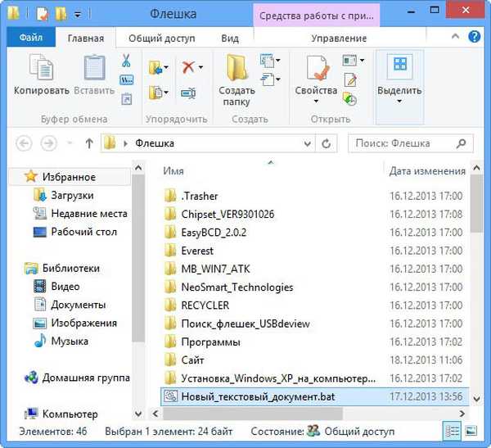Screen dimensions: 491x448
Task: Click the New folder quick access toolbar icon
Action: [61, 13]
